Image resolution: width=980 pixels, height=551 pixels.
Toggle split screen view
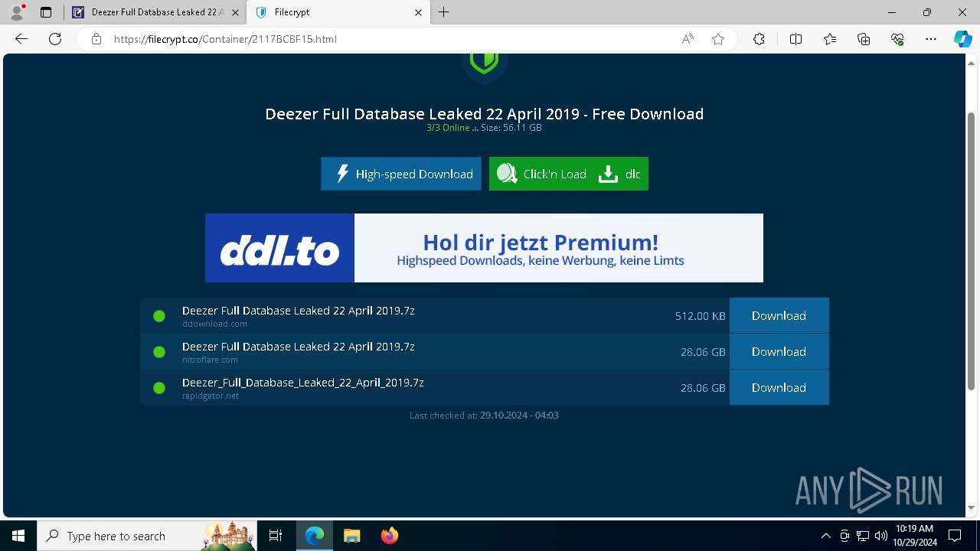[795, 39]
